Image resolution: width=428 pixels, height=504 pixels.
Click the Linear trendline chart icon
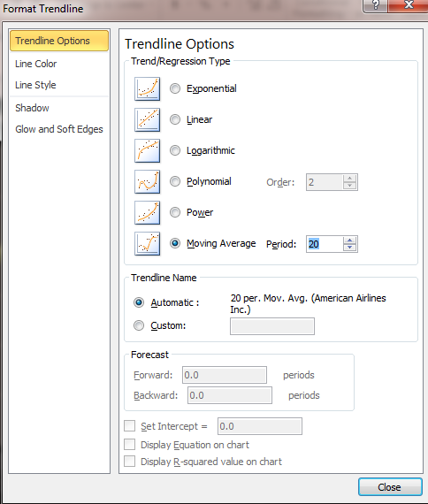pyautogui.click(x=148, y=120)
